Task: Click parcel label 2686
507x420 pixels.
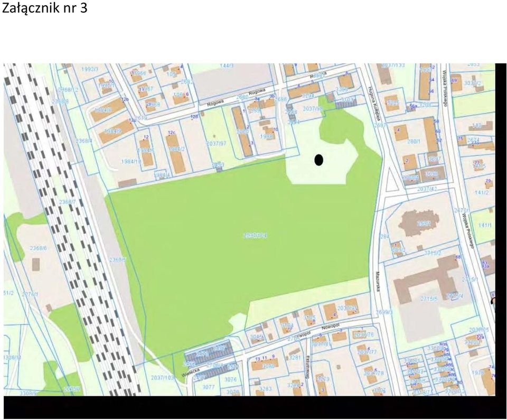Action: pos(280,99)
